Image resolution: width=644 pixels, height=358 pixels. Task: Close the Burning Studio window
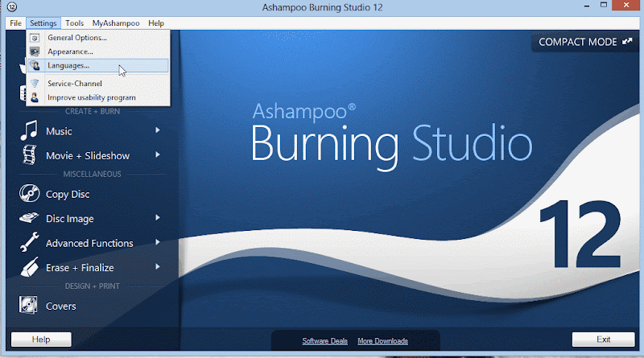pos(626,6)
